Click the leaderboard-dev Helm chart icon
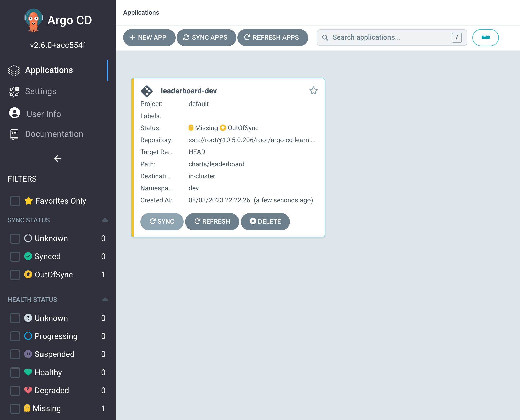 click(148, 91)
